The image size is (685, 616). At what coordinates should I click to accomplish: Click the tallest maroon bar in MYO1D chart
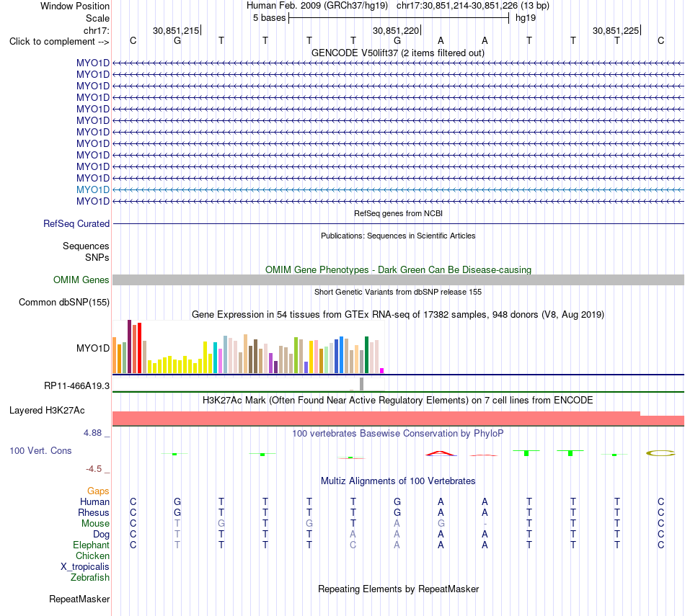tap(129, 347)
